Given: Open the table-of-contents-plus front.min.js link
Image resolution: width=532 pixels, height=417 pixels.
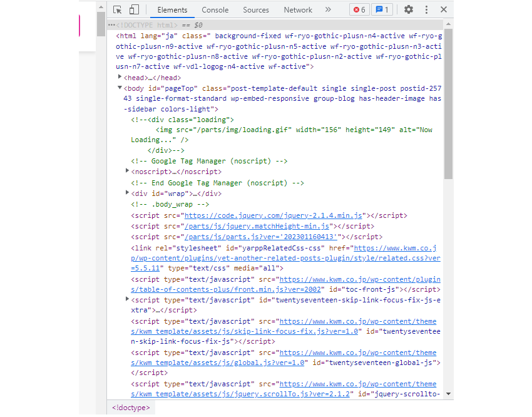Looking at the screenshot, I should coord(285,285).
